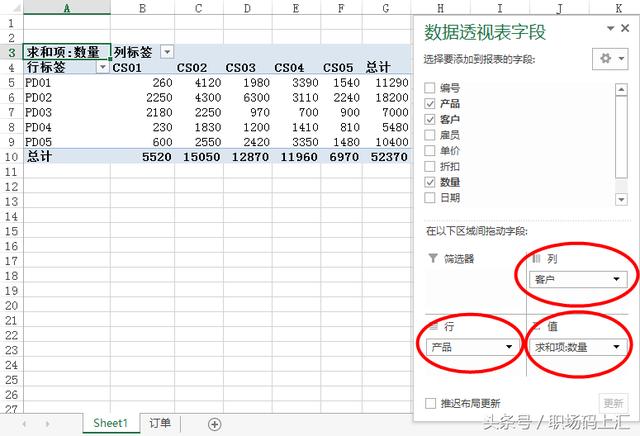
Task: Open the 行标签 filter dropdown
Action: click(102, 67)
